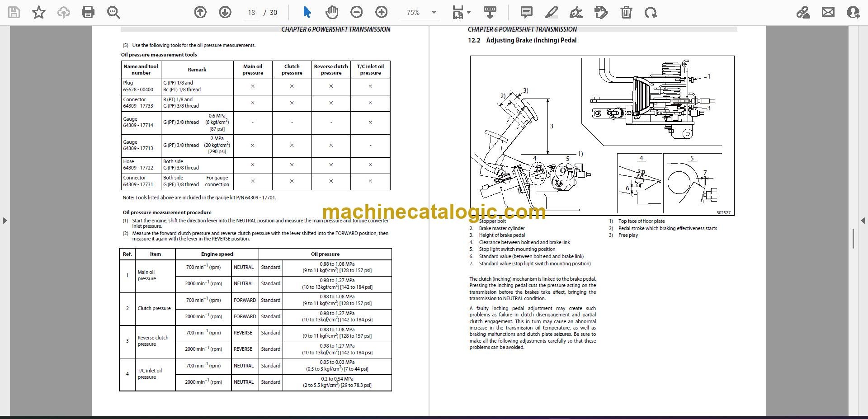Expand the right tools pane arrow

[x=863, y=221]
